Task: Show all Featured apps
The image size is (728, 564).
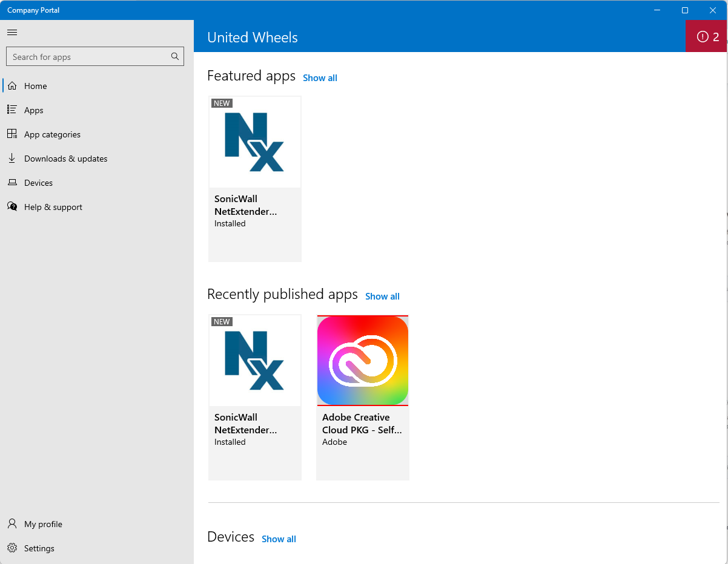Action: (320, 77)
